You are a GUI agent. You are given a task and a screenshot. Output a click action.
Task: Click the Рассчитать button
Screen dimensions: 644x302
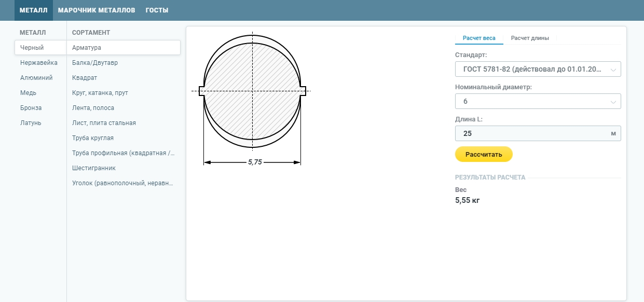coord(484,154)
